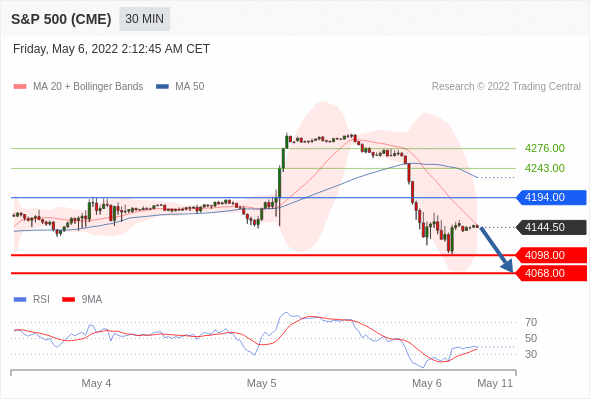Click the RSI 30 level label
The height and width of the screenshot is (400, 590).
(531, 354)
